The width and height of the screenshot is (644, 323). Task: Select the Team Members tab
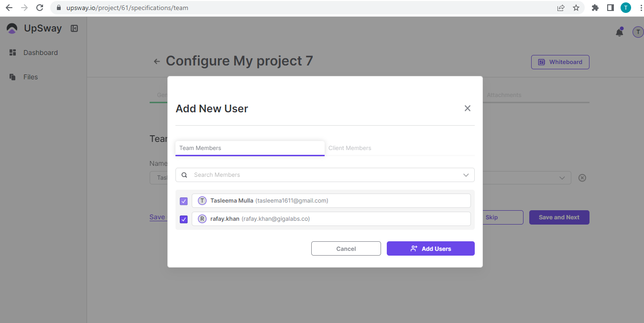pyautogui.click(x=249, y=148)
